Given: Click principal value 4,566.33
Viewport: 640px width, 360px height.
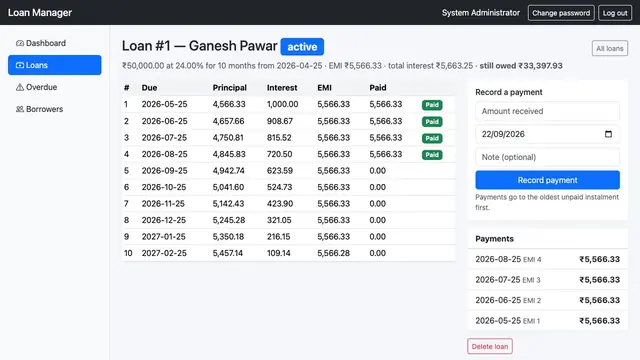Looking at the screenshot, I should pos(229,104).
